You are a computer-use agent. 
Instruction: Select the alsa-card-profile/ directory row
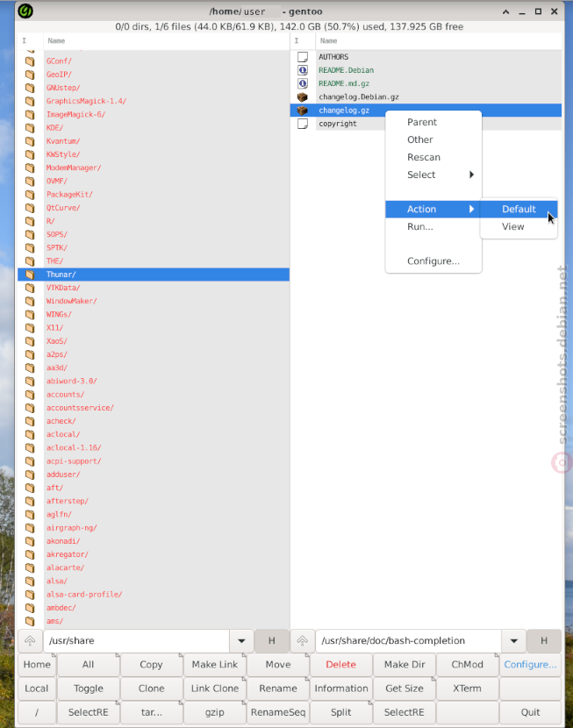(x=154, y=595)
